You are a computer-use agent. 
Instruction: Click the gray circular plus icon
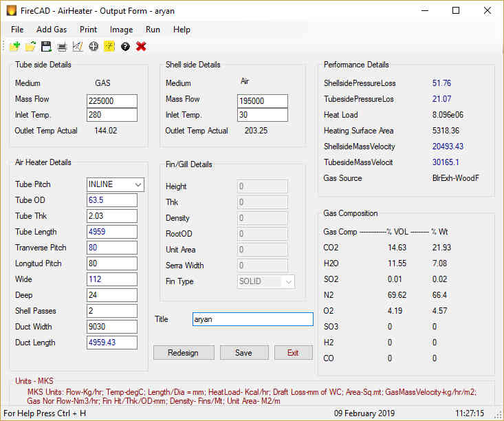click(x=94, y=47)
